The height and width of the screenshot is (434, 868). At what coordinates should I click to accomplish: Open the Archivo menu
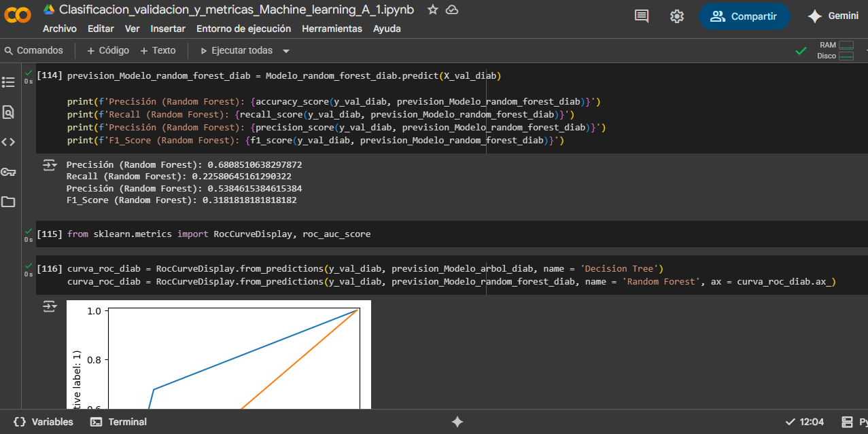60,29
